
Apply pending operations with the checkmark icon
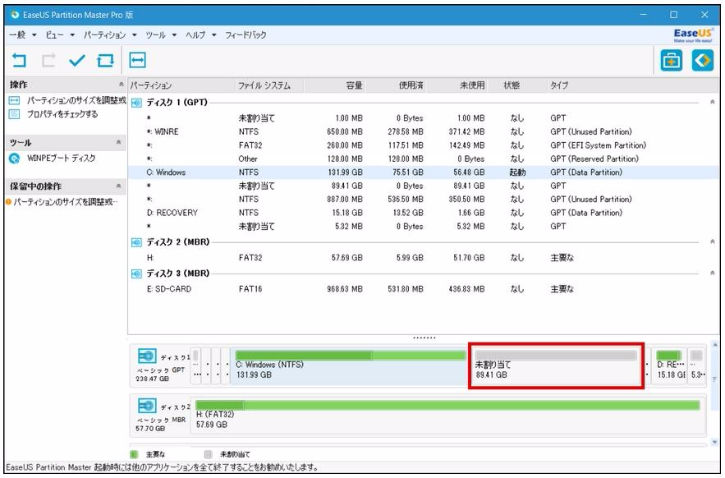click(77, 61)
